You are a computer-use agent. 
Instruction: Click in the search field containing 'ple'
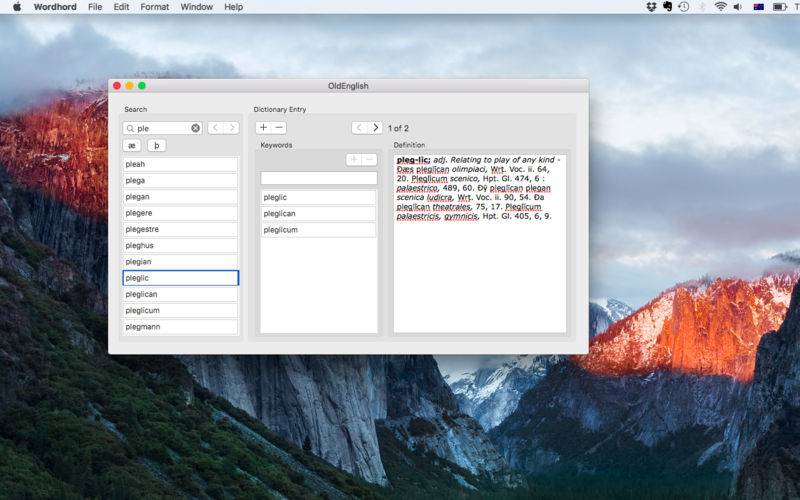click(162, 128)
